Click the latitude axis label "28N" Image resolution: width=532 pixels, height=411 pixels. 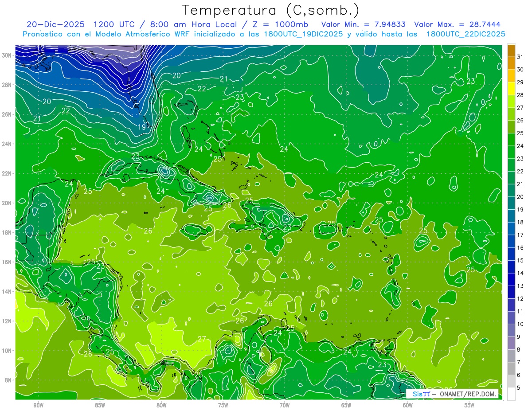pos(7,85)
